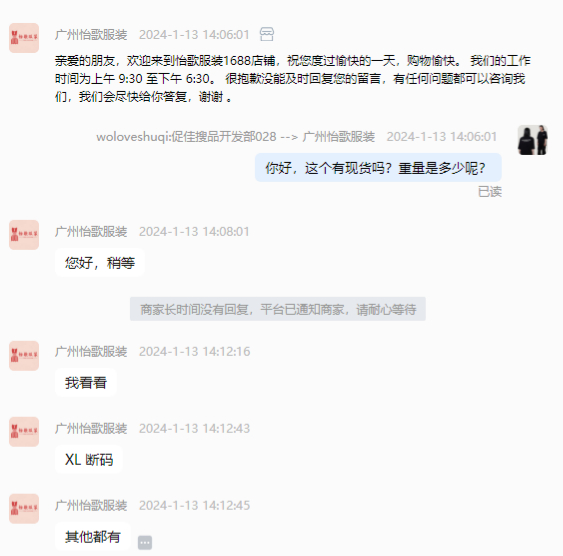Click the welcome message text about 1688店铺
Image resolution: width=563 pixels, height=556 pixels.
pos(293,79)
